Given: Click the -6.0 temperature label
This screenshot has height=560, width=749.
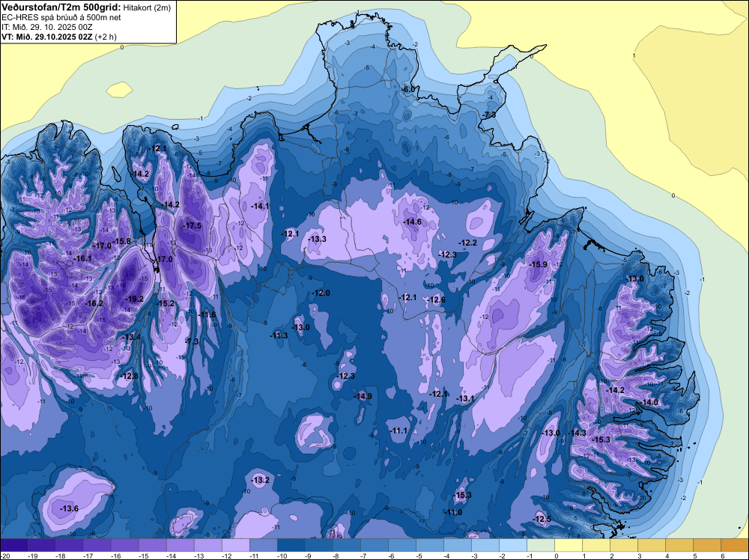Looking at the screenshot, I should 408,89.
